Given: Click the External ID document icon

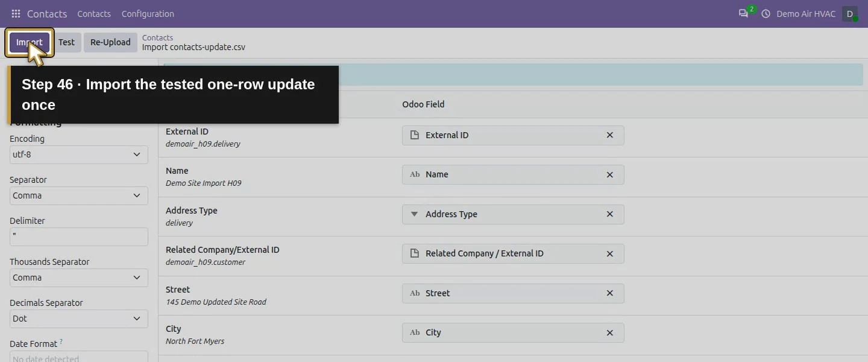Looking at the screenshot, I should 414,135.
